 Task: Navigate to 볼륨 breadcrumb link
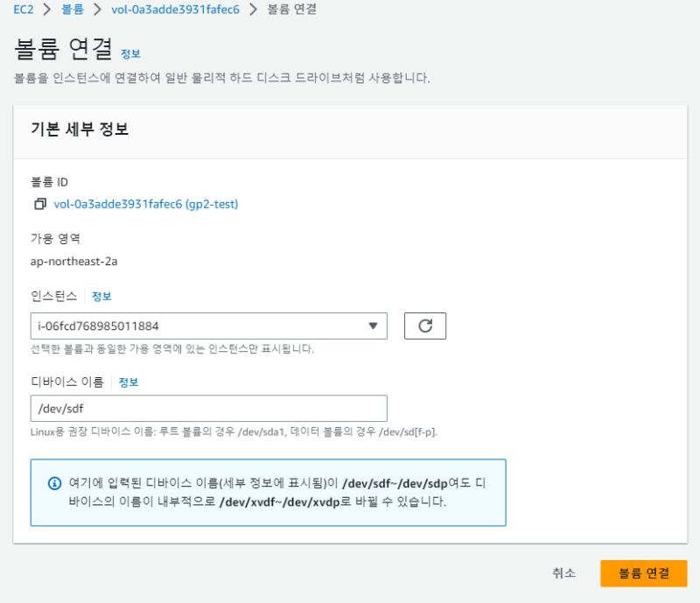73,10
